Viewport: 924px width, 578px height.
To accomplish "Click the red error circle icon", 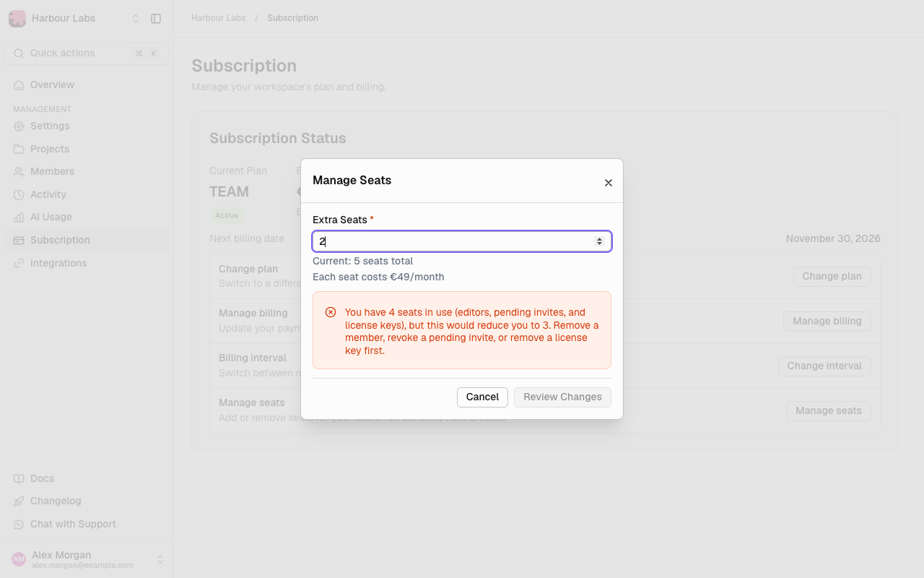I will [331, 313].
